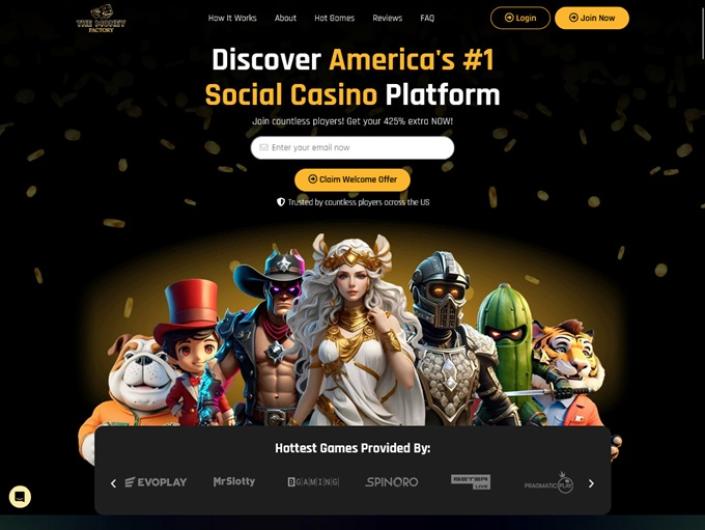Click the BGaming provider logo

(x=313, y=482)
